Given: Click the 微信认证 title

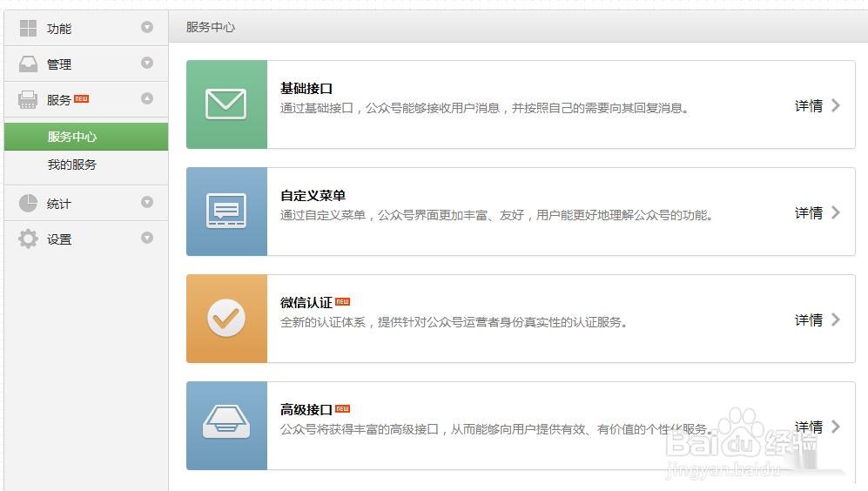Looking at the screenshot, I should pyautogui.click(x=306, y=303).
